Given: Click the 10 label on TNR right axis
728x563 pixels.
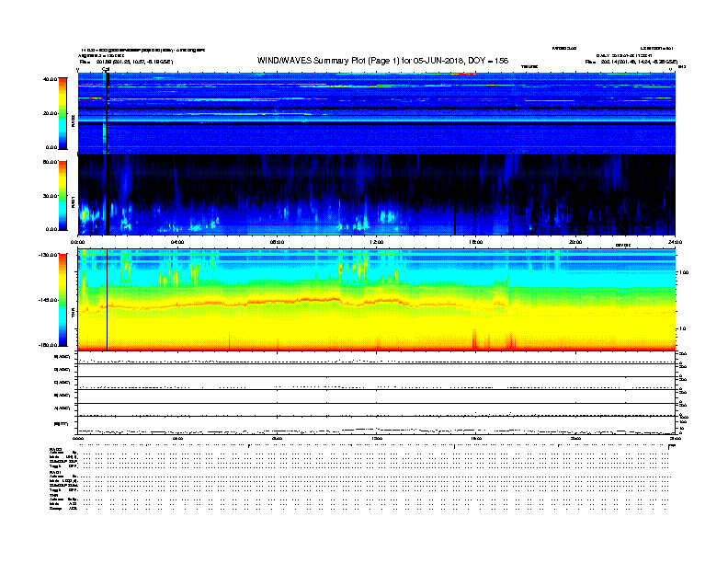Looking at the screenshot, I should (x=684, y=329).
